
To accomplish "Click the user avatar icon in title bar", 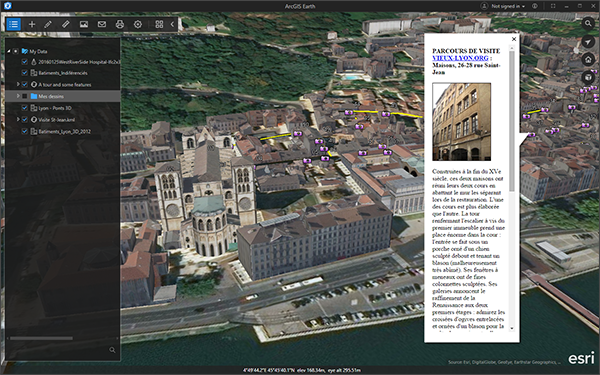I will tap(484, 6).
